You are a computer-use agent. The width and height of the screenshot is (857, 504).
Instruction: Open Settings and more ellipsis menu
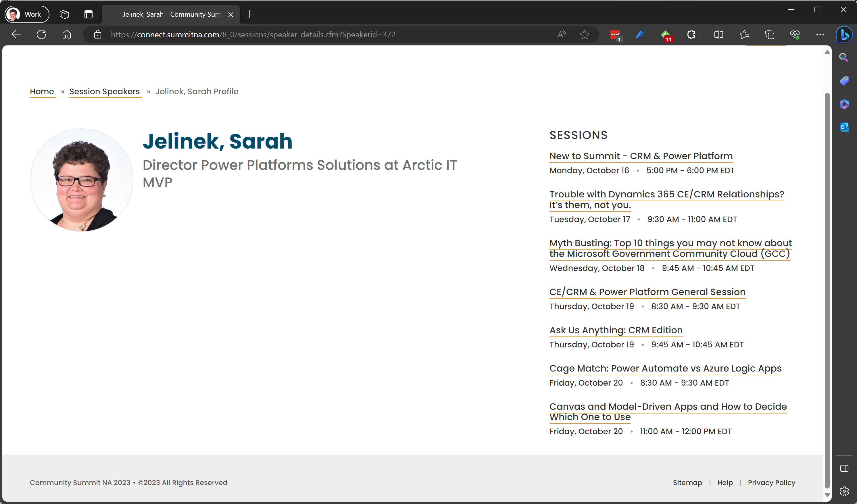820,34
